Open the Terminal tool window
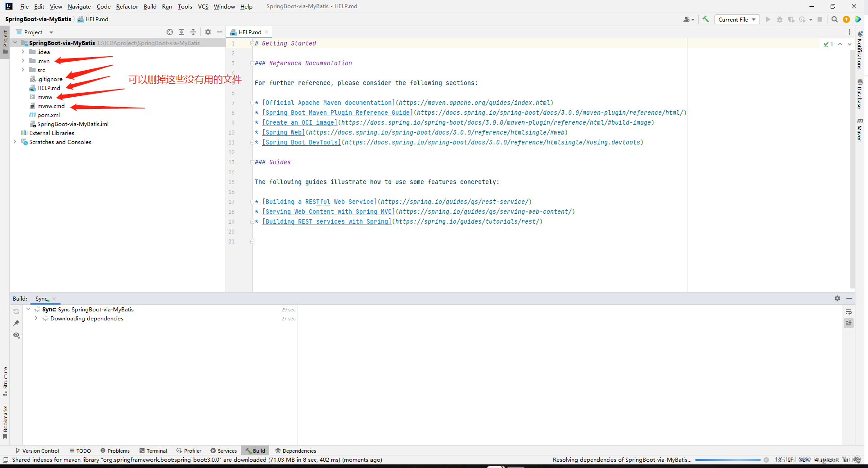The height and width of the screenshot is (468, 868). pos(153,450)
